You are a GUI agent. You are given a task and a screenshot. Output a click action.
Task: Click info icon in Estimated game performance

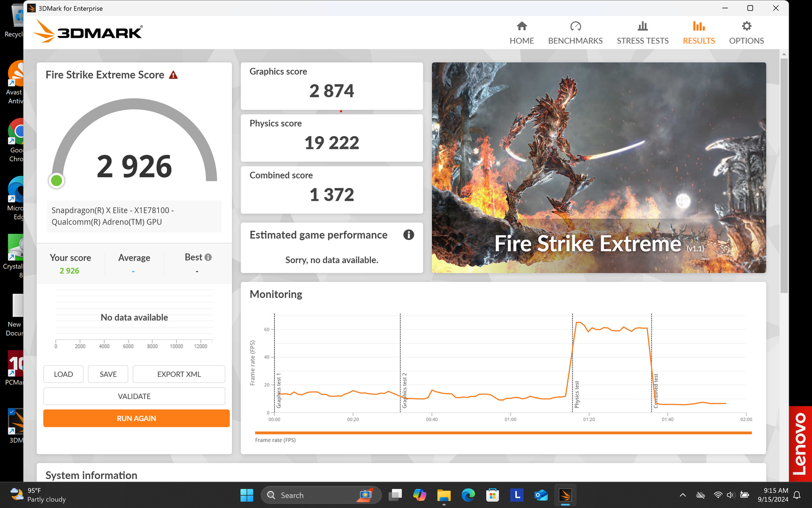click(409, 235)
